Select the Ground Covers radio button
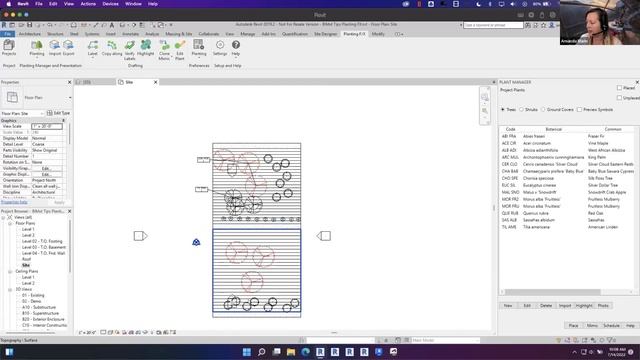The height and width of the screenshot is (360, 640). pyautogui.click(x=543, y=109)
